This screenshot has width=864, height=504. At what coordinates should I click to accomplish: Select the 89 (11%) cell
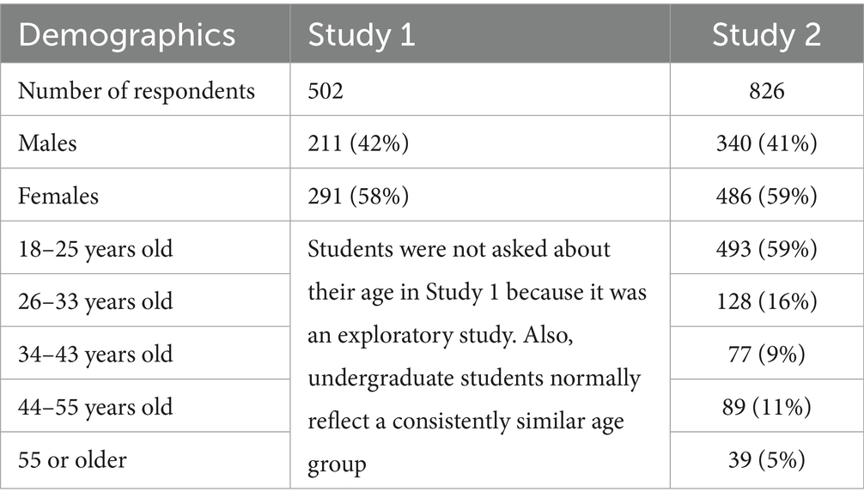[x=766, y=406]
